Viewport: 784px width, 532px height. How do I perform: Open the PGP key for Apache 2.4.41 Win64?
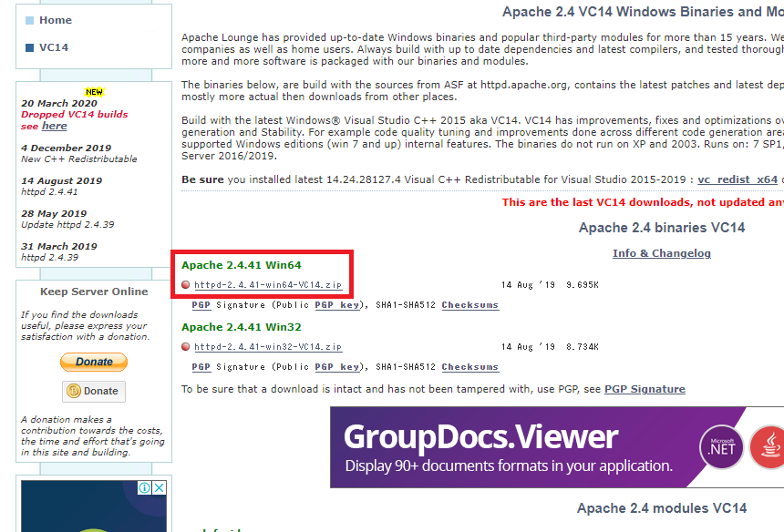coord(337,305)
